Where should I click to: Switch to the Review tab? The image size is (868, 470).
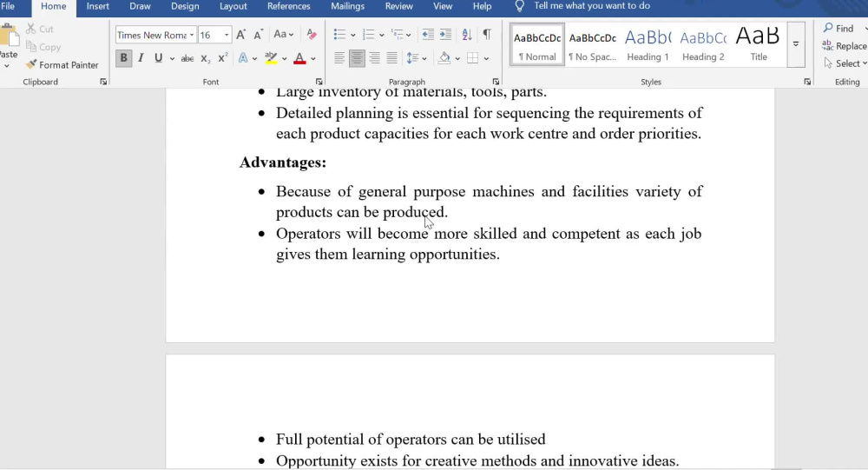pos(399,6)
